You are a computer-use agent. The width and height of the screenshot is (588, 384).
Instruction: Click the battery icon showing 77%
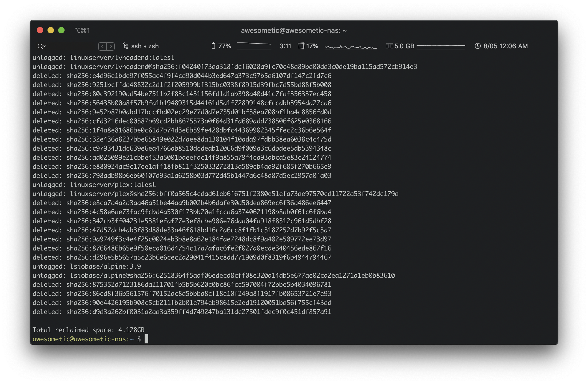[213, 46]
